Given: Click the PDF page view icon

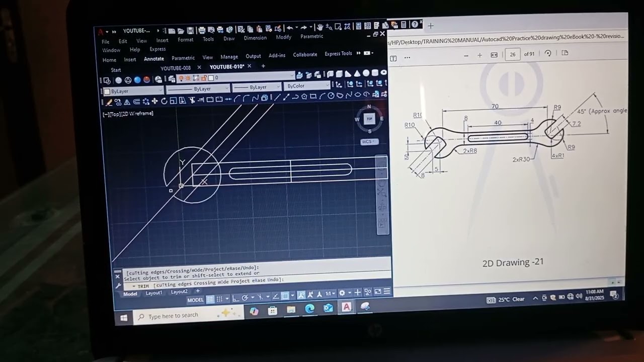Looking at the screenshot, I should coord(565,53).
